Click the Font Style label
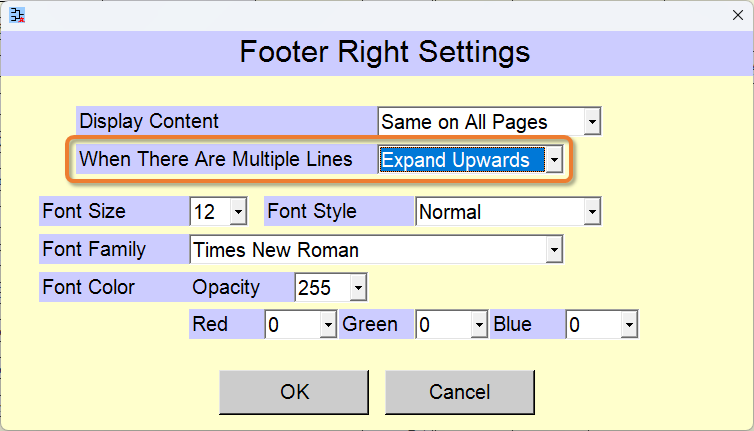The image size is (754, 431). (x=312, y=211)
